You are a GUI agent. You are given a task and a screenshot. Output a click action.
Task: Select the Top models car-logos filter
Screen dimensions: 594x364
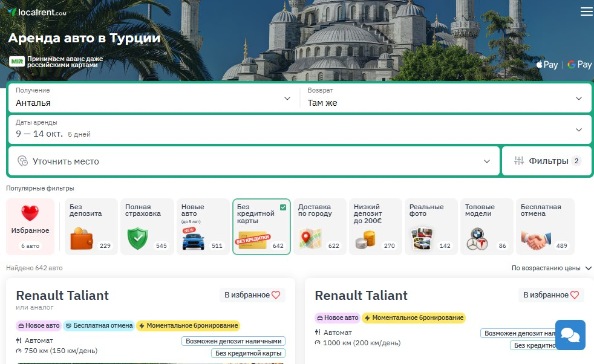(x=486, y=227)
